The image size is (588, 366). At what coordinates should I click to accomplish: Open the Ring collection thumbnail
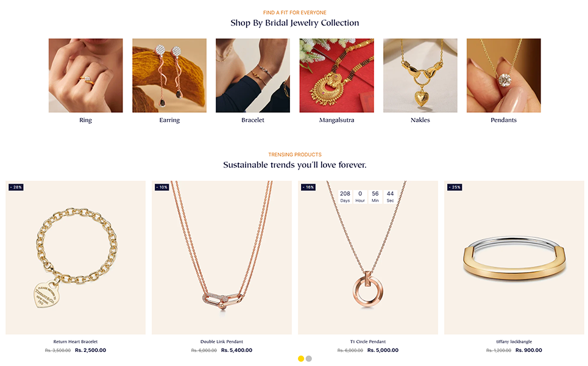[85, 76]
